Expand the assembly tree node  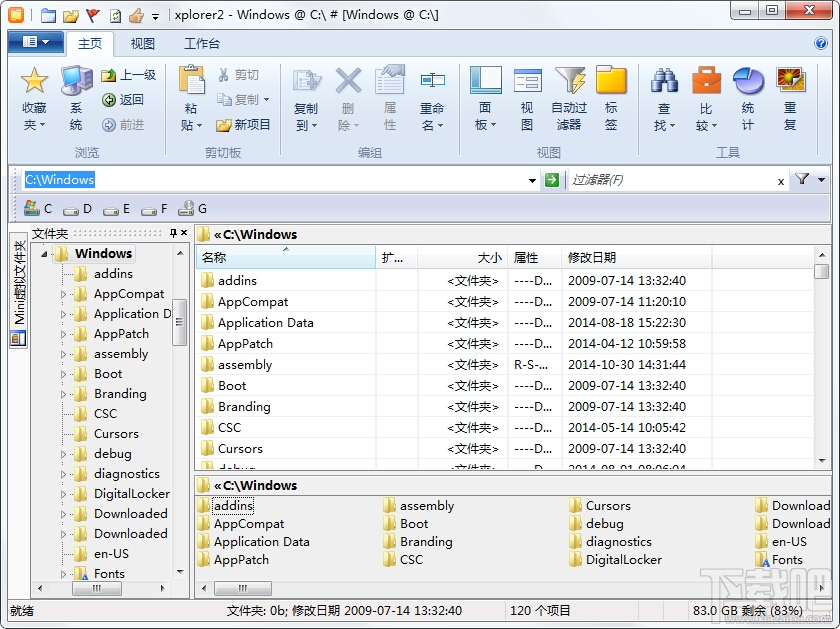tap(63, 354)
